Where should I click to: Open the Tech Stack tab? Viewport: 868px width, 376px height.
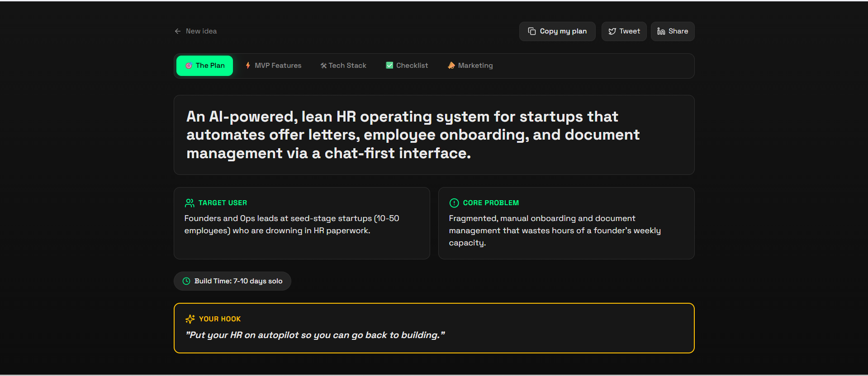(343, 66)
